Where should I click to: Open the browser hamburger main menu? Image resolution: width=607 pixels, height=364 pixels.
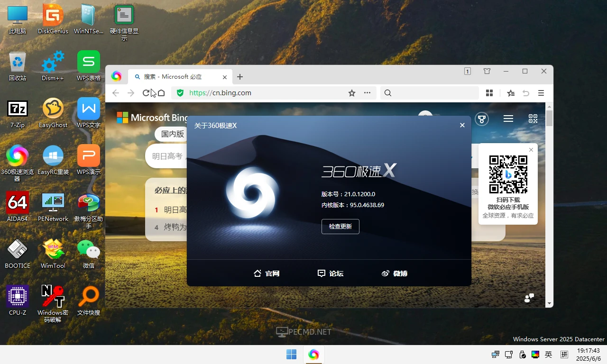pos(541,93)
